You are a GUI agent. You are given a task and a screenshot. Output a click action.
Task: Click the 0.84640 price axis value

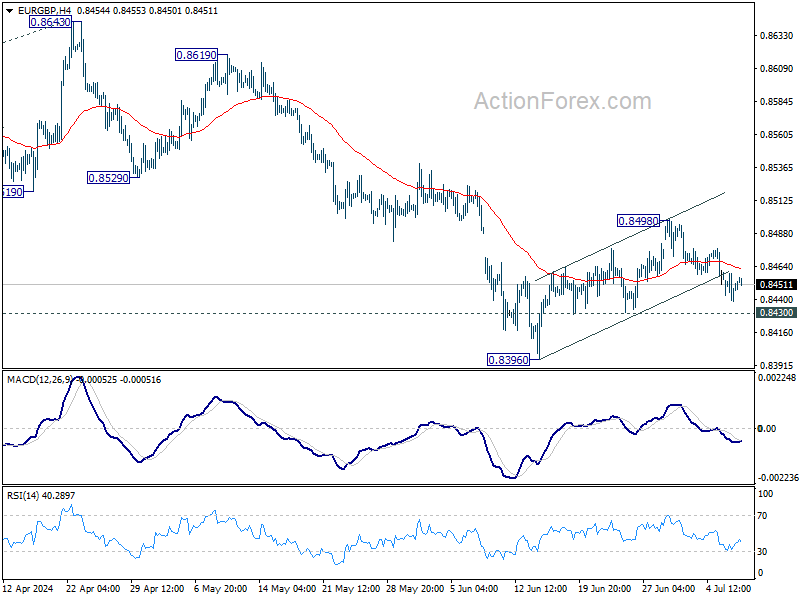777,267
